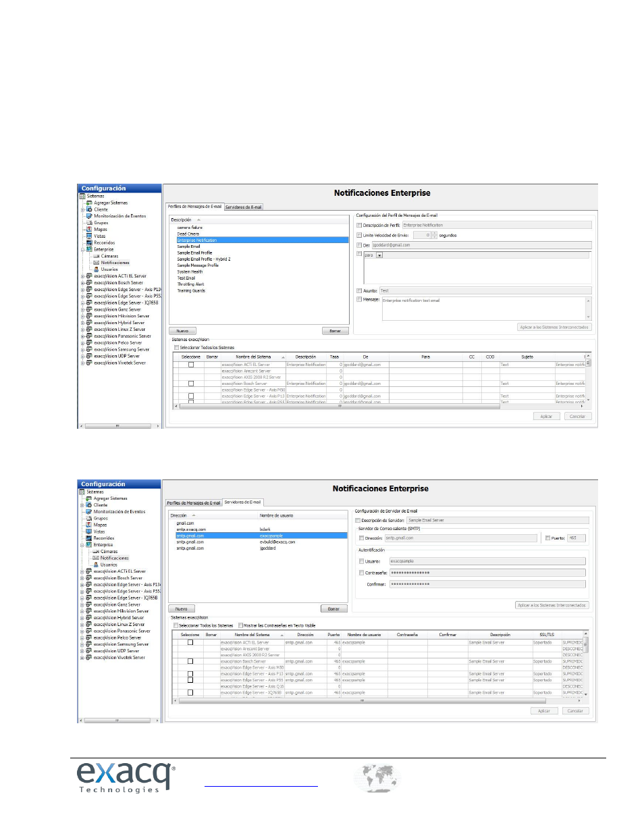Click Cámaras icon in E-mail servers window

tap(96, 552)
